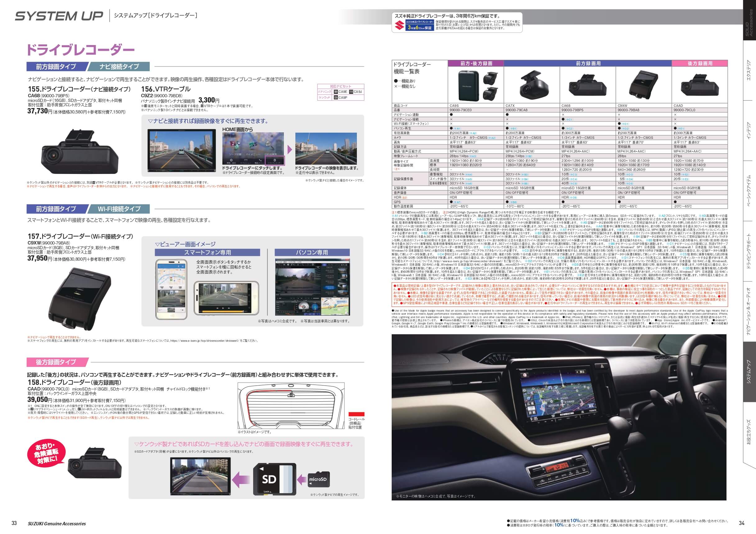Click the HOME画面から navigation menu screenshot

(253, 148)
